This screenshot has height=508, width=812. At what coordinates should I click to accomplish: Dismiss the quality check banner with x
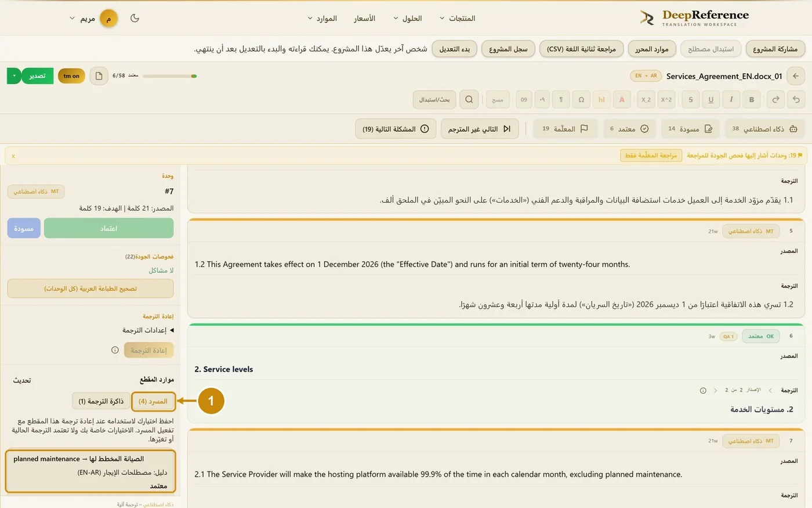point(13,156)
